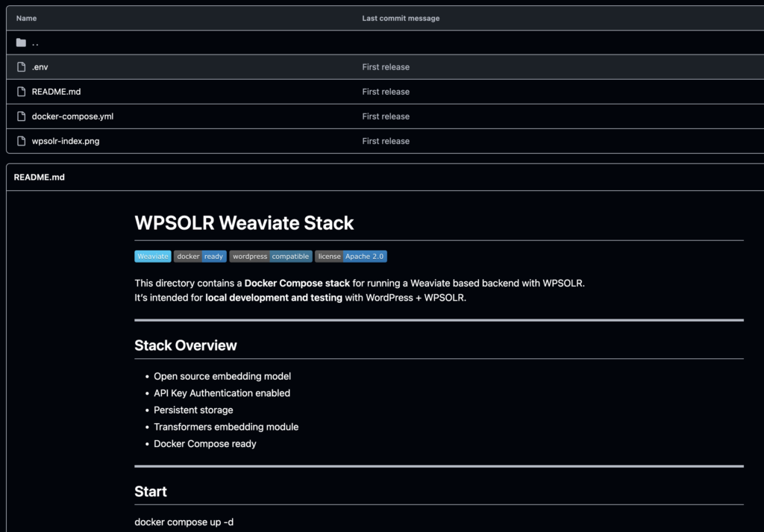The height and width of the screenshot is (532, 764).
Task: Click the file icon beside wpsolr-index.png
Action: pyautogui.click(x=21, y=141)
